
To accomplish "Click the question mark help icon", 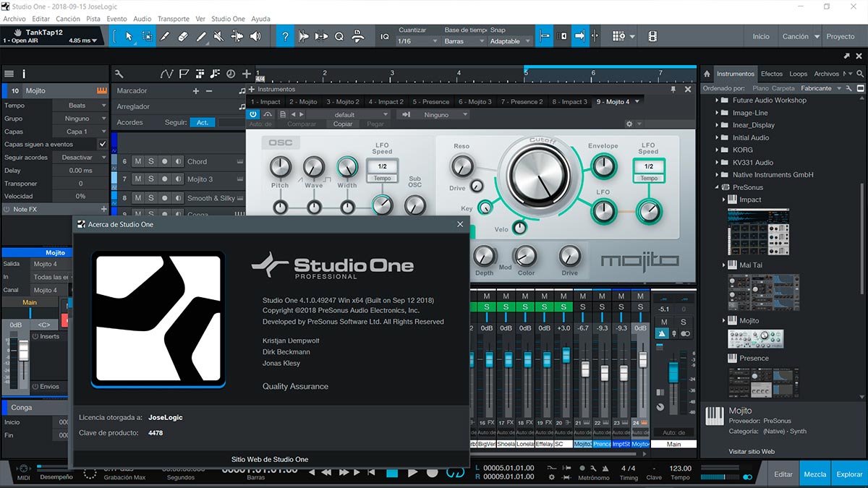I will coord(286,36).
